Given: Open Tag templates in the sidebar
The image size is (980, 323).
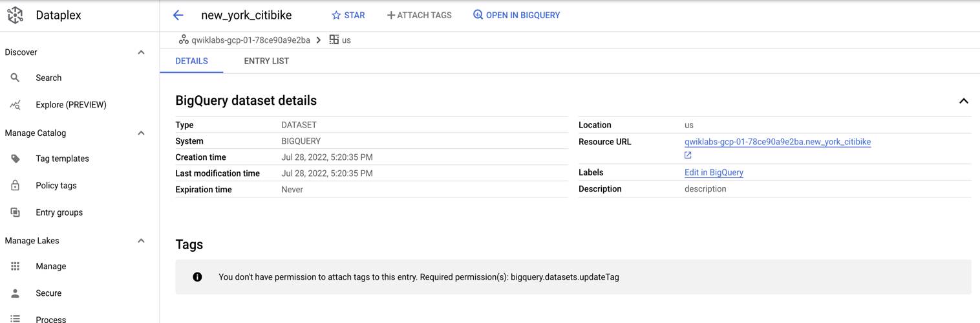Looking at the screenshot, I should click(x=62, y=159).
